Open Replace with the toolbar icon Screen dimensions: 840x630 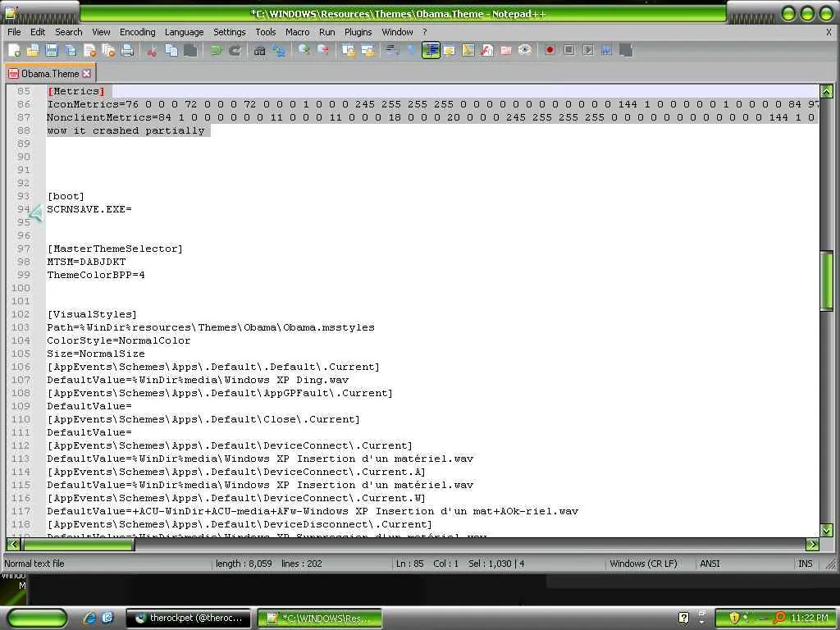coord(279,50)
